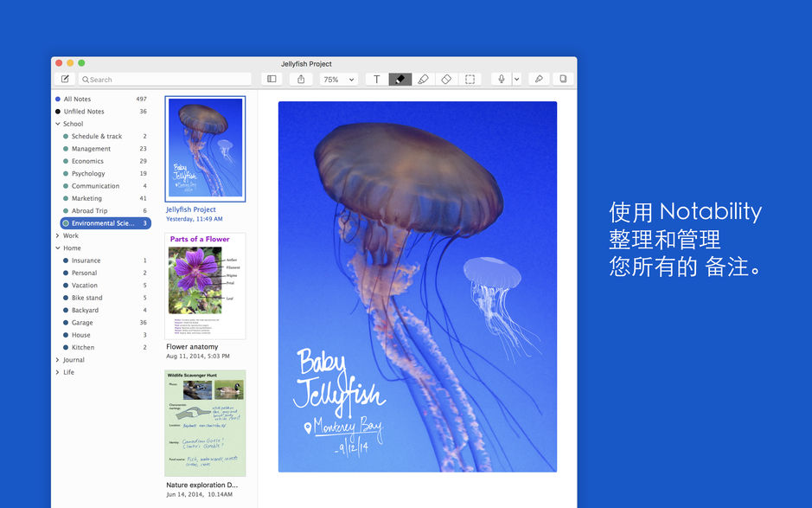Select the Highlighter tool

423,79
